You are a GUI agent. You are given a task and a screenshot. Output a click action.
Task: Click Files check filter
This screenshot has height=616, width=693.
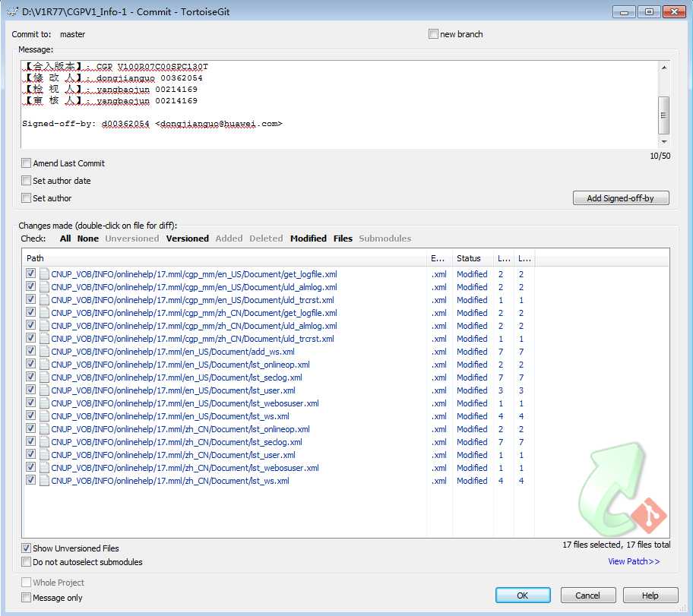click(343, 239)
